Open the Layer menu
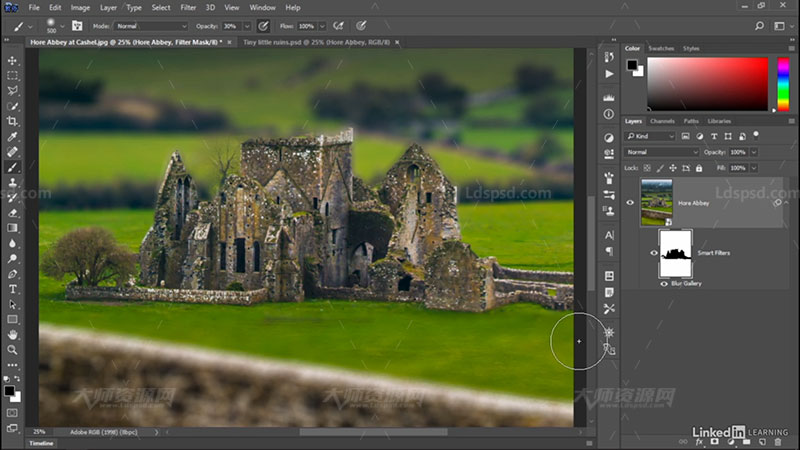Image resolution: width=800 pixels, height=450 pixels. pos(108,8)
